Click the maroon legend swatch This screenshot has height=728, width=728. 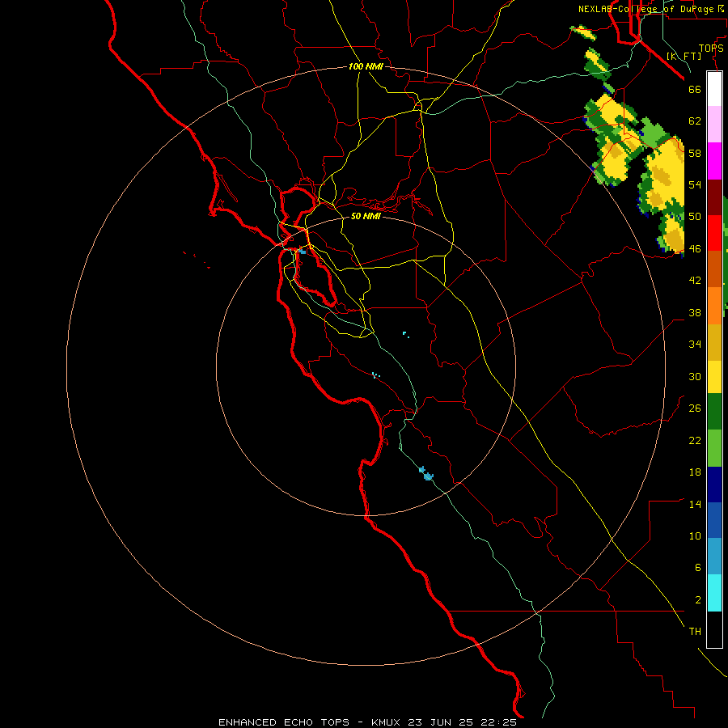click(714, 197)
